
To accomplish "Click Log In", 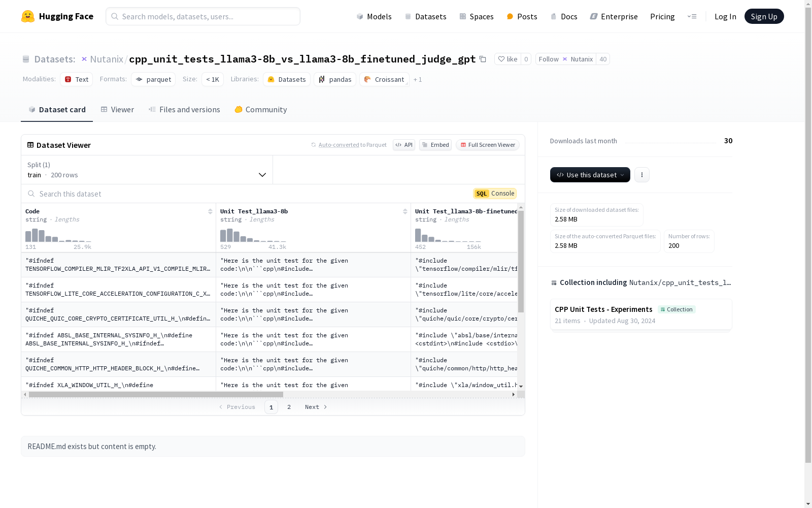I will pyautogui.click(x=725, y=16).
